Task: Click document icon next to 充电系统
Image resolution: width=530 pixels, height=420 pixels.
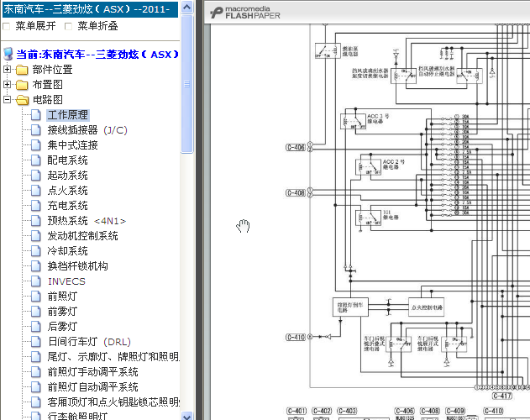Action: click(36, 206)
